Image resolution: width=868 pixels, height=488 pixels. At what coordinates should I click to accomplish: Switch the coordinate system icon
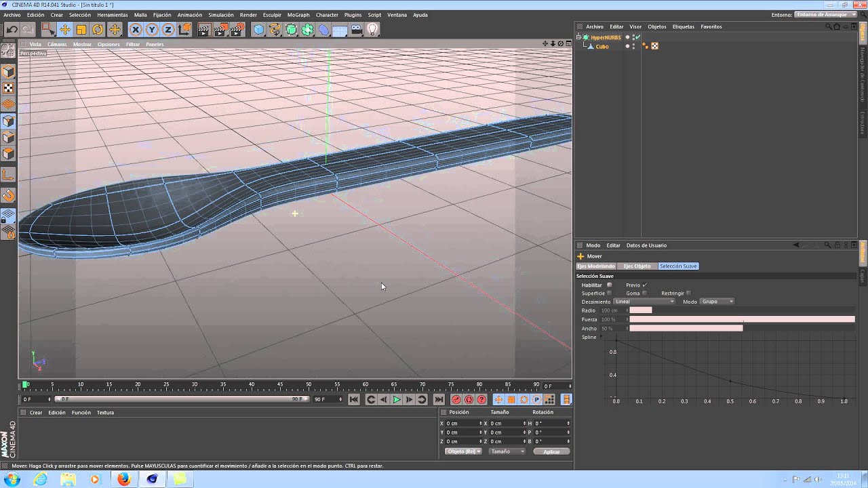[184, 29]
